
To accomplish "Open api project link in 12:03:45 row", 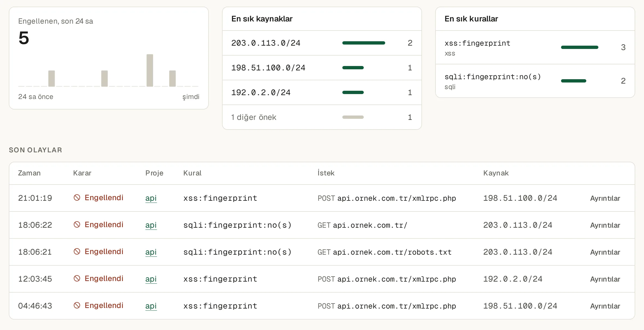I will coord(151,279).
